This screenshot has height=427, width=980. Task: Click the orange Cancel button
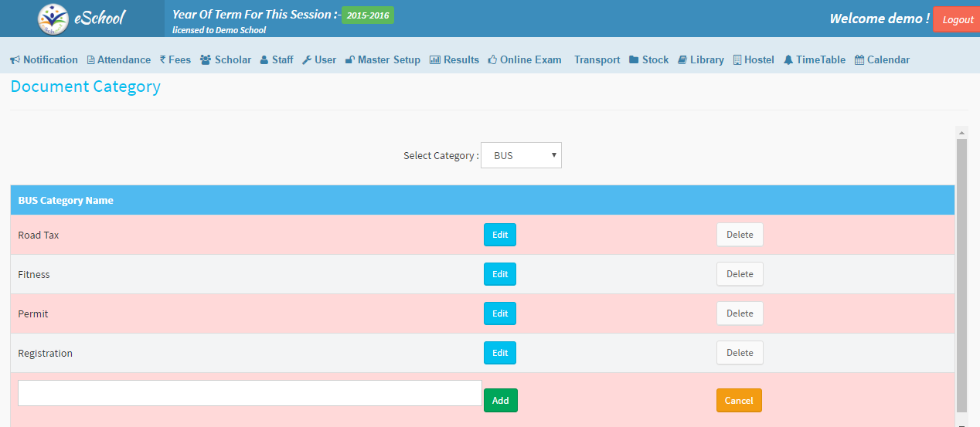[739, 401]
